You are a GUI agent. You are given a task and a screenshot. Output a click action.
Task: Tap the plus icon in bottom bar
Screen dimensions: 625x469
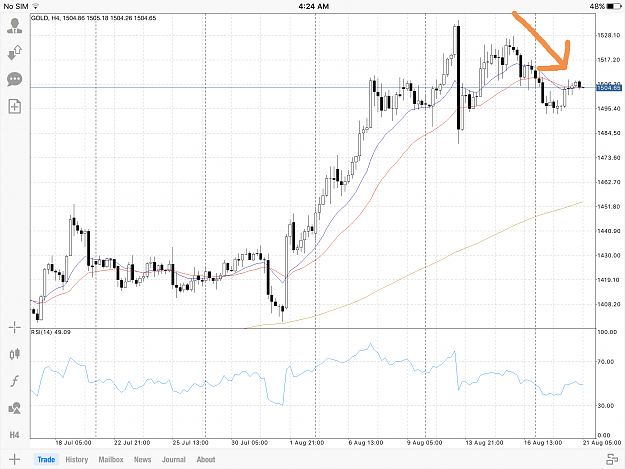tap(14, 459)
